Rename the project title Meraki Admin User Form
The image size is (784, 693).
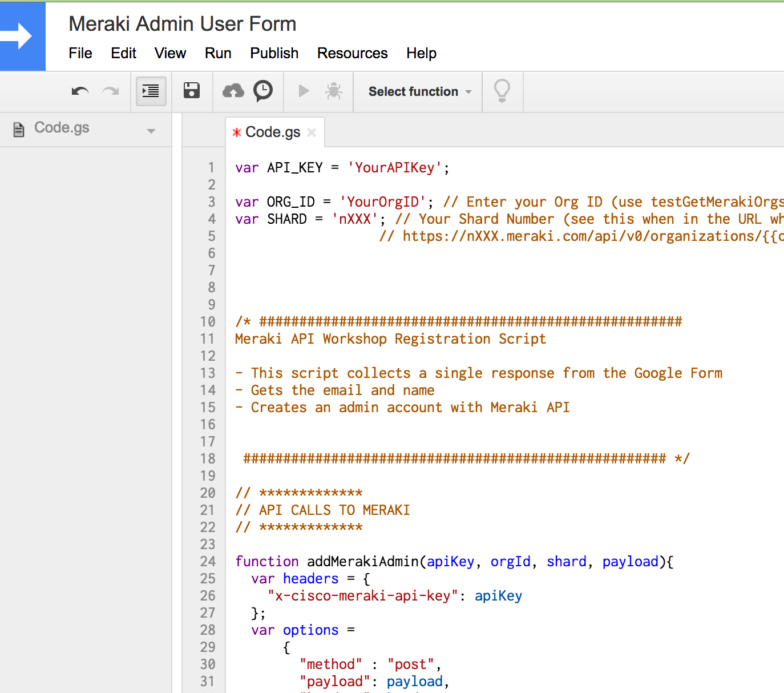click(183, 24)
